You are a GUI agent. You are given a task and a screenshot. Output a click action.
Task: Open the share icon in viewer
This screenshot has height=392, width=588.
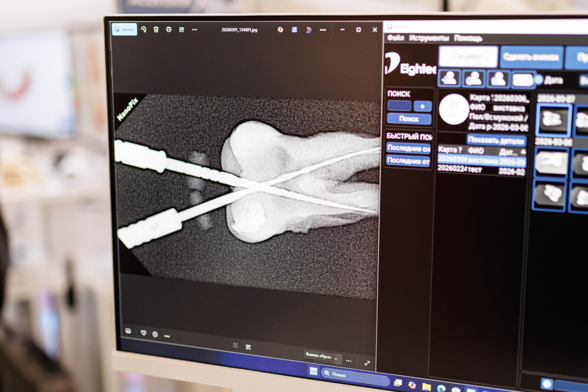tap(181, 29)
